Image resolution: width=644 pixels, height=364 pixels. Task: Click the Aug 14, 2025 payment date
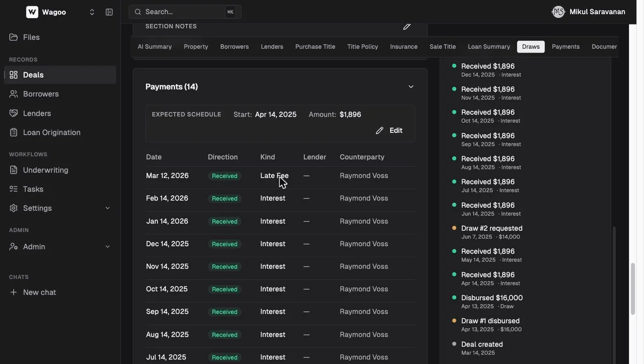click(x=167, y=335)
